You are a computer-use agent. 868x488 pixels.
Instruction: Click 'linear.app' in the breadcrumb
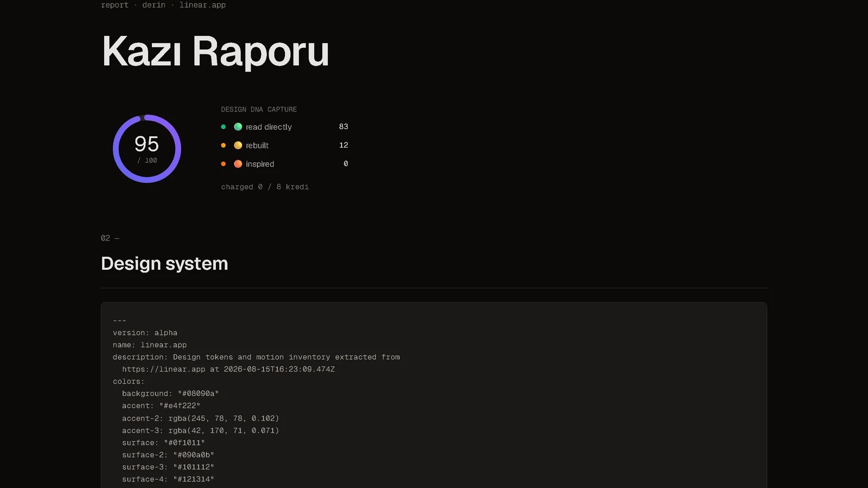[x=202, y=5]
